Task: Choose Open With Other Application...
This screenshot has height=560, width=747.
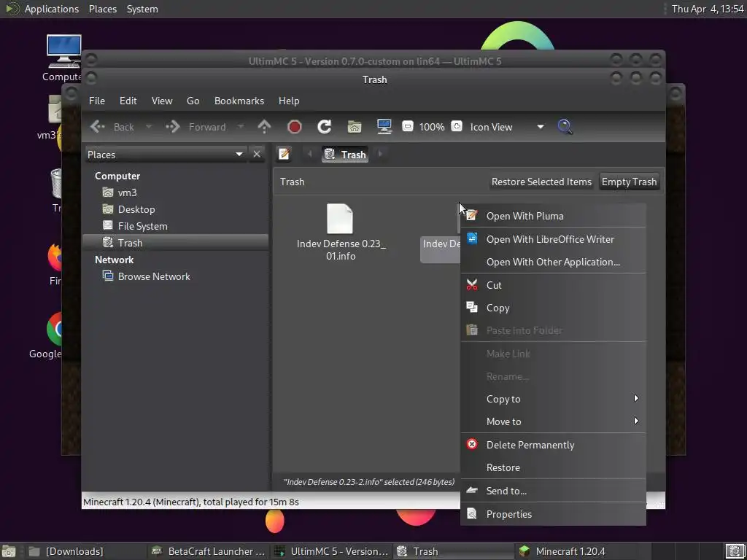Action: 553,262
